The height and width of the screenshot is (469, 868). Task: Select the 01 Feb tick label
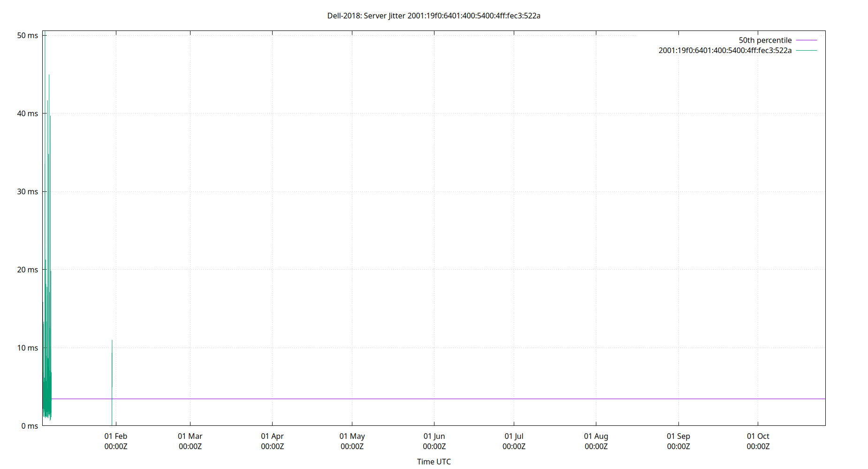point(115,436)
